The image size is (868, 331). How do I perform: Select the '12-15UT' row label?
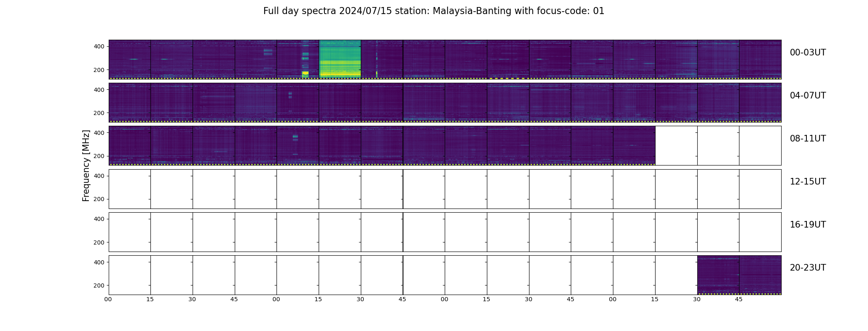click(808, 182)
